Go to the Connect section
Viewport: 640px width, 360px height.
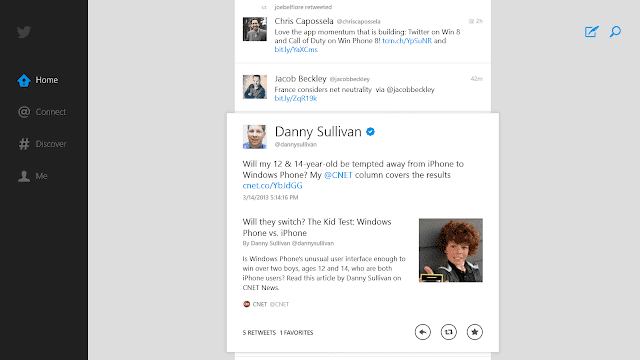pyautogui.click(x=42, y=112)
